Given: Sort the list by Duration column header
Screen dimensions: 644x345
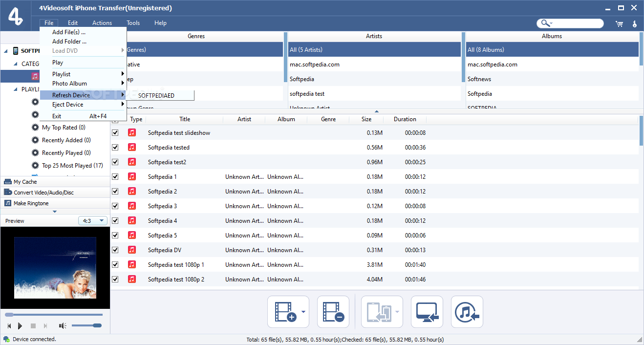Looking at the screenshot, I should (405, 119).
